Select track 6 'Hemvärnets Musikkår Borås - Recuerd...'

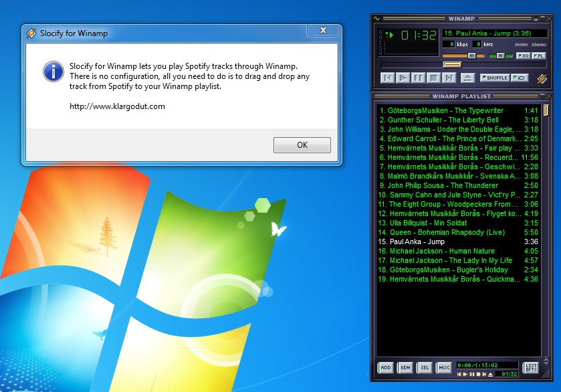pyautogui.click(x=458, y=157)
